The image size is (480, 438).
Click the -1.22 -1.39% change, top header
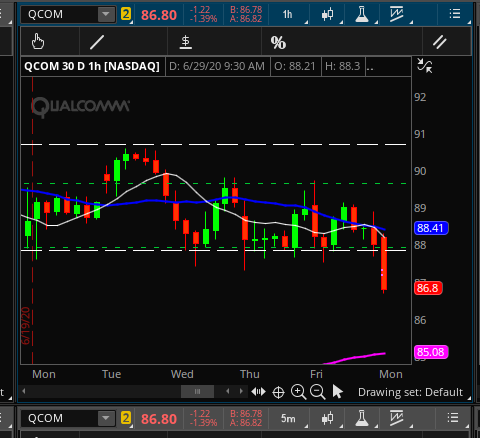click(x=203, y=14)
